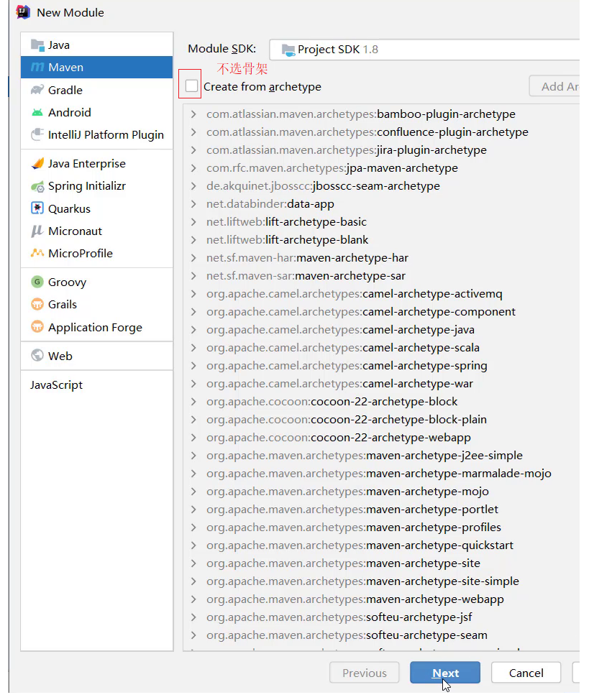The image size is (594, 700).
Task: Click the Web globe icon
Action: [x=37, y=356]
